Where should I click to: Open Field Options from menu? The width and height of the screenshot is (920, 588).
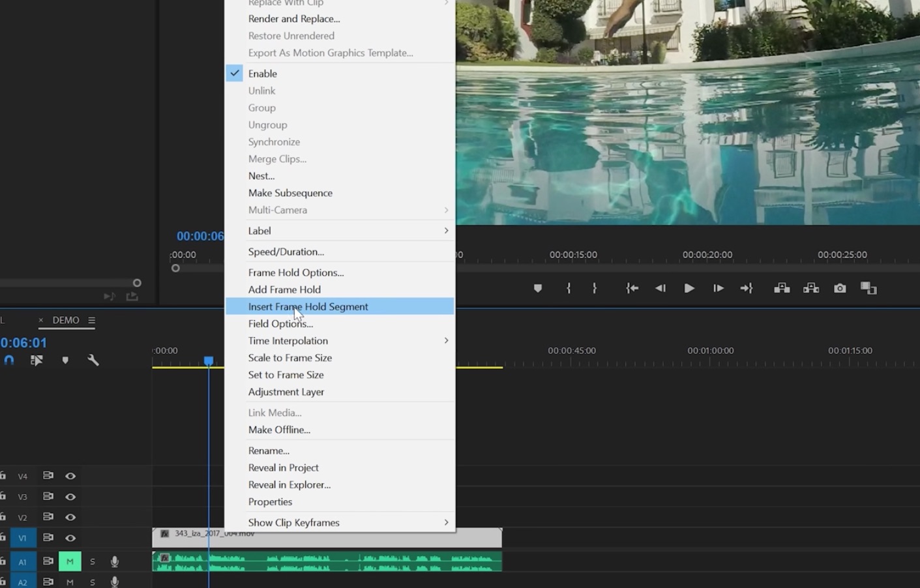[x=340, y=323]
